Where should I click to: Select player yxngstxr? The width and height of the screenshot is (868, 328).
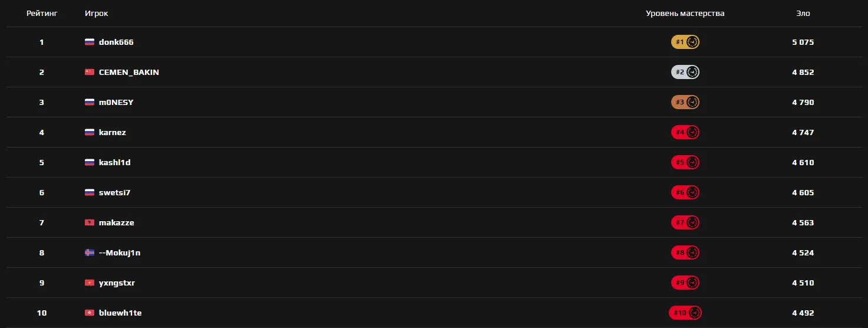pyautogui.click(x=117, y=283)
